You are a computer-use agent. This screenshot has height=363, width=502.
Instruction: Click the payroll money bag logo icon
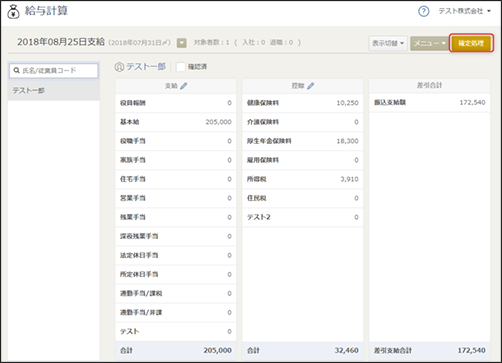(x=13, y=12)
